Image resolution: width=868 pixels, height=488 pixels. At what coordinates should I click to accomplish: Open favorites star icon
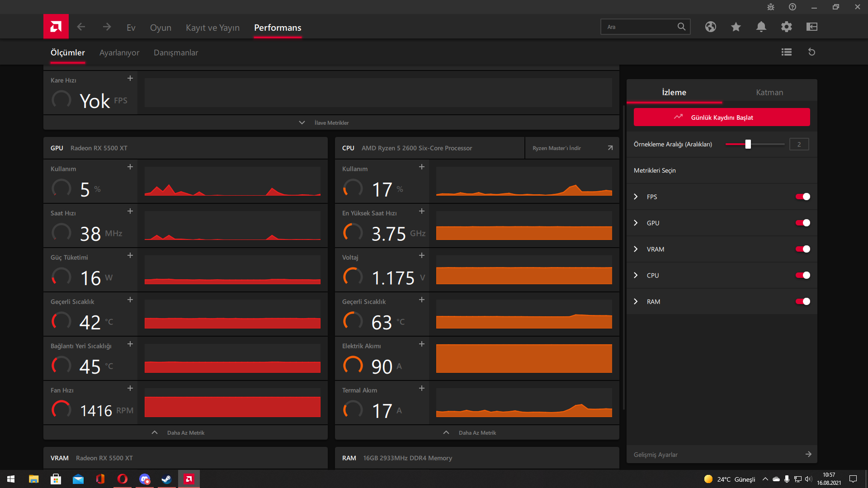[736, 27]
